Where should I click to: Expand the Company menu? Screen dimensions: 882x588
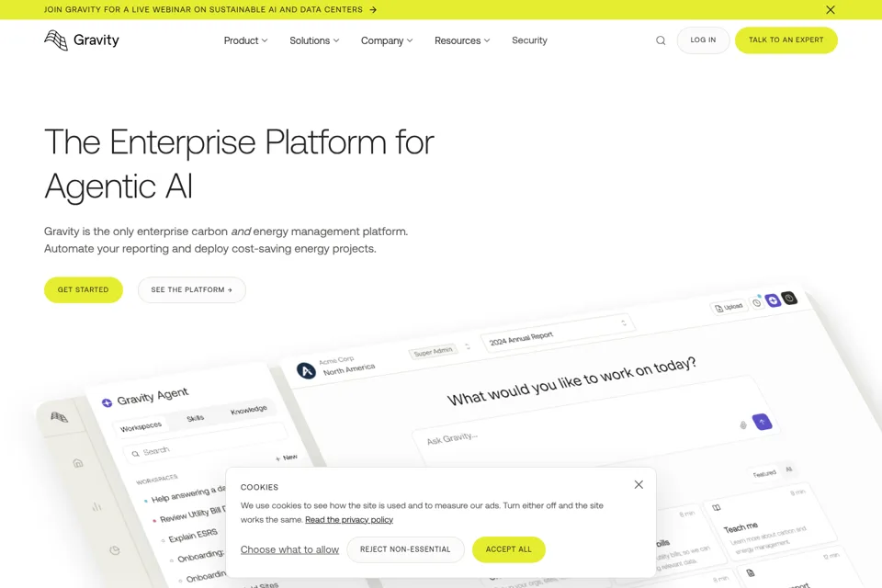pos(387,40)
